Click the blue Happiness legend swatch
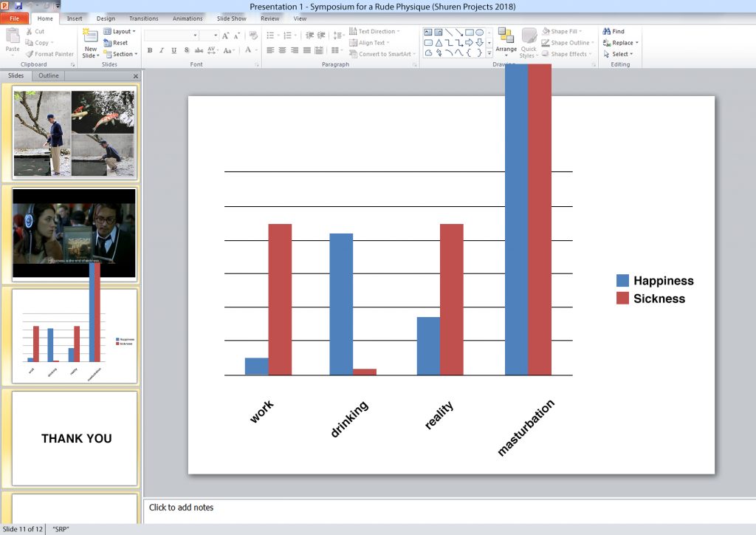Image resolution: width=756 pixels, height=535 pixels. [x=622, y=281]
